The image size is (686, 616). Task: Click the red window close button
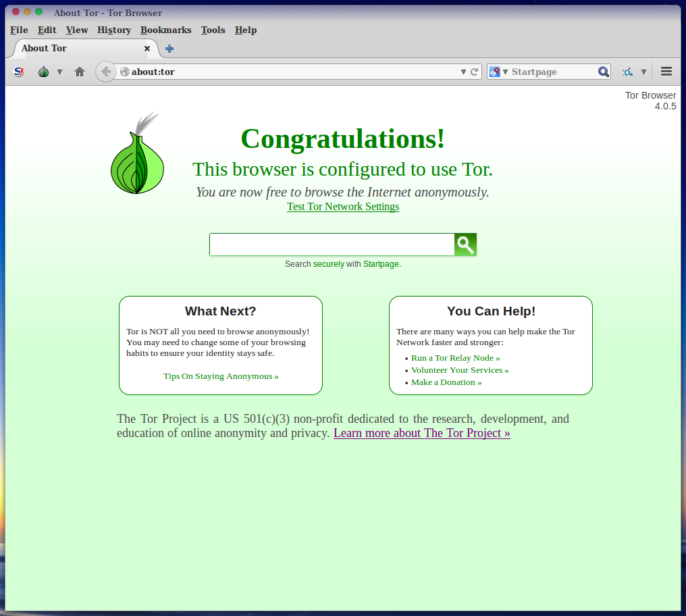coord(16,11)
